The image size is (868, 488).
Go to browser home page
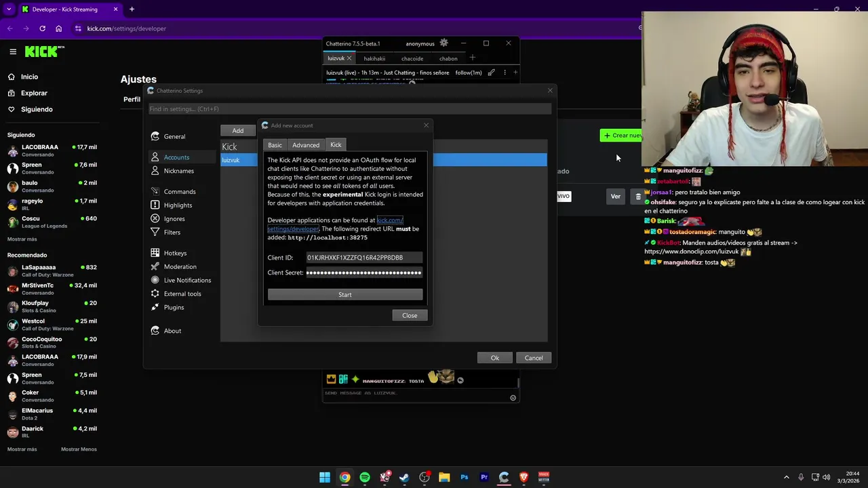tap(58, 28)
